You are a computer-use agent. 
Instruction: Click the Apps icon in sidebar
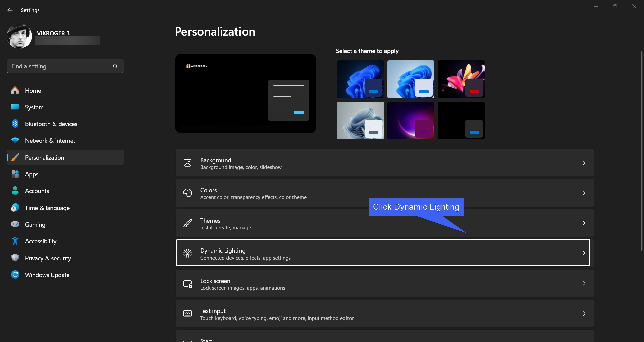15,174
